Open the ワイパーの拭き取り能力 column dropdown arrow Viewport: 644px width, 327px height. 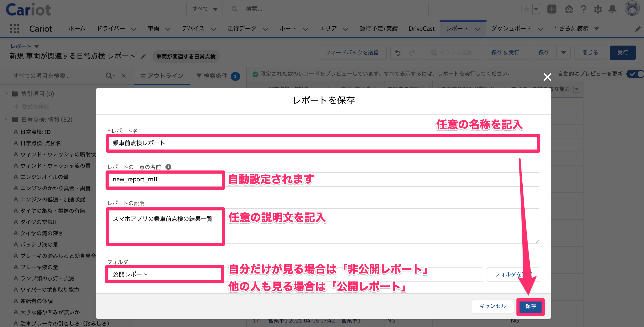point(577,90)
